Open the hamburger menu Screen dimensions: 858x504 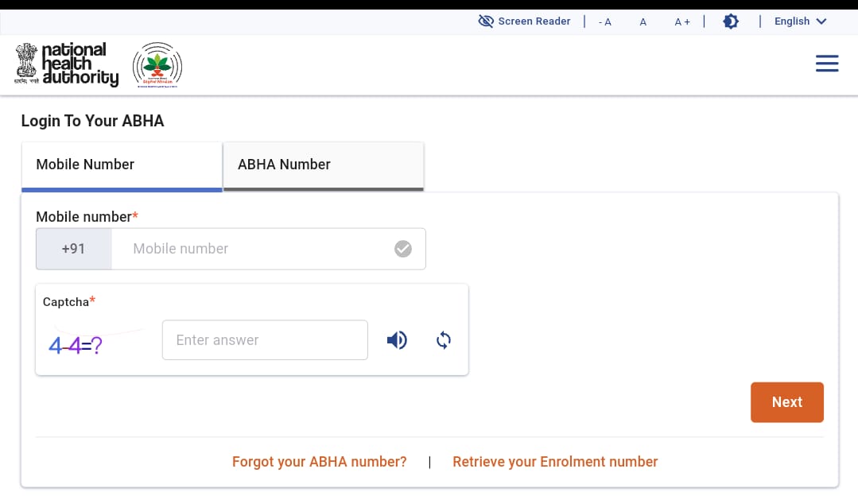tap(827, 64)
